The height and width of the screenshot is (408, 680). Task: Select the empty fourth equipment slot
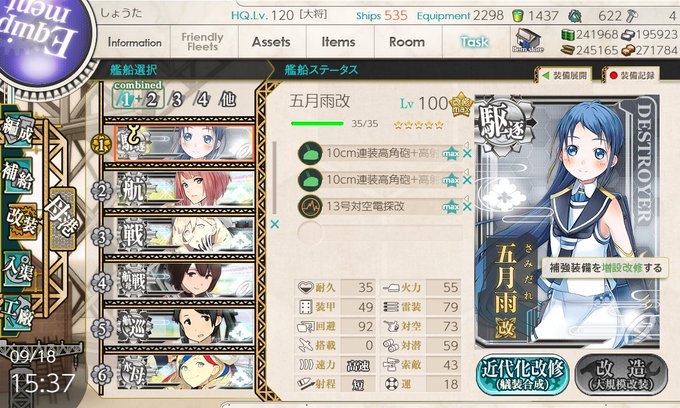381,232
